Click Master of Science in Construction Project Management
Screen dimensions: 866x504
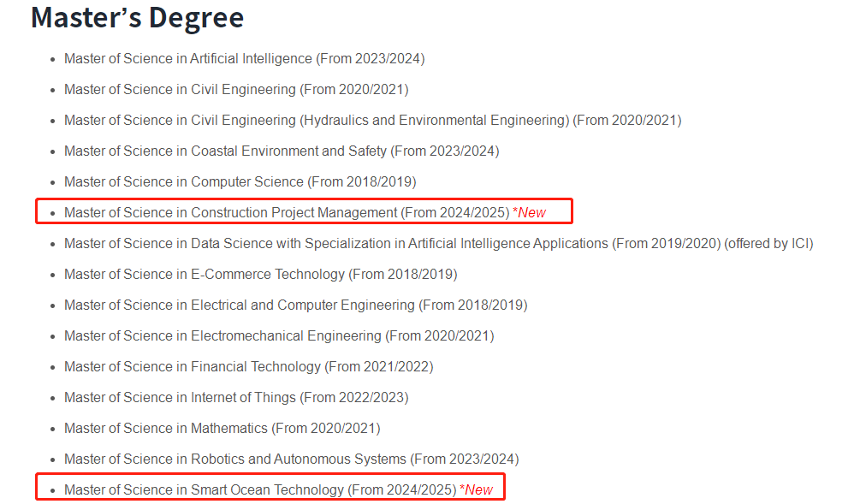point(231,213)
